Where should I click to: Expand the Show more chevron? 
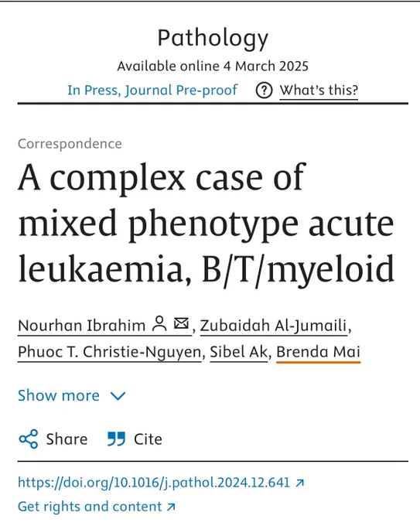click(118, 396)
